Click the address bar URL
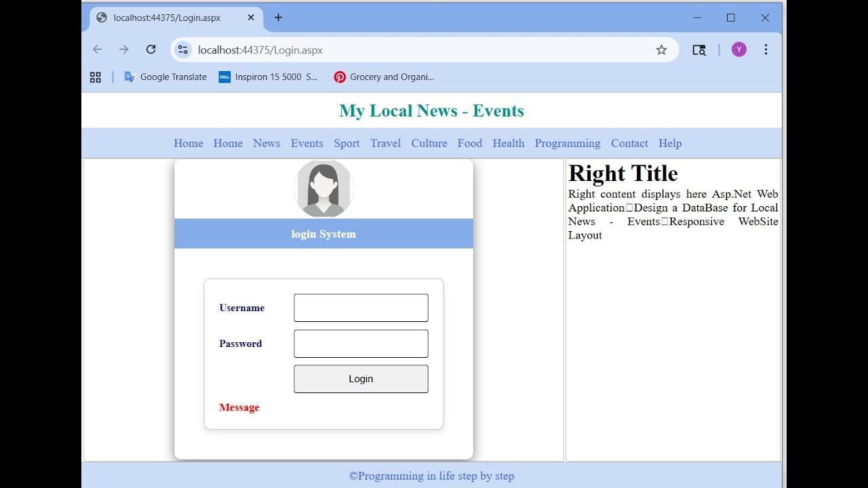 click(260, 49)
